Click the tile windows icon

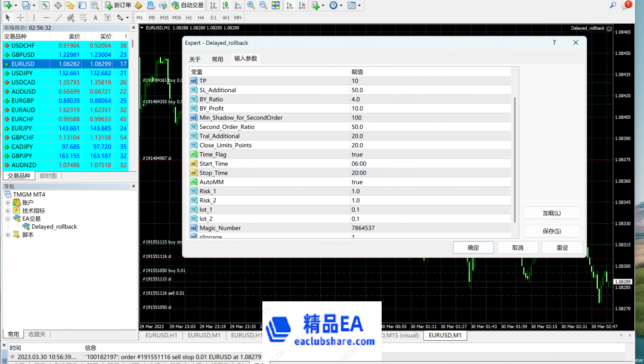click(x=275, y=5)
